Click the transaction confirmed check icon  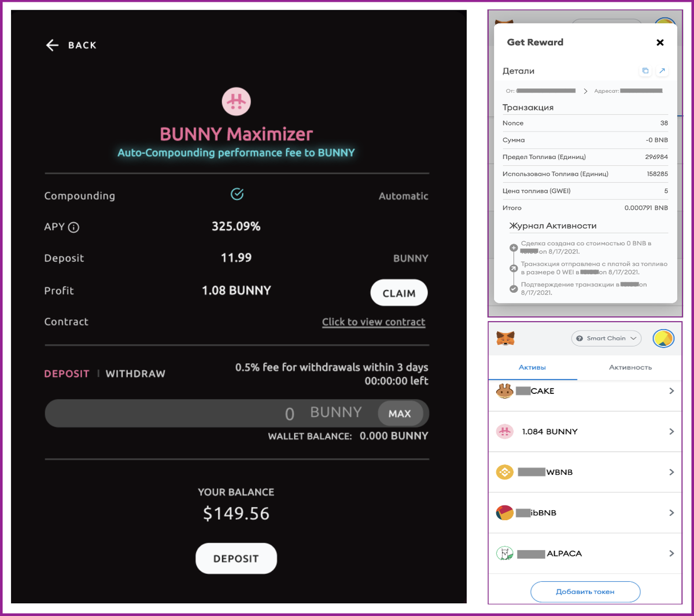point(514,289)
